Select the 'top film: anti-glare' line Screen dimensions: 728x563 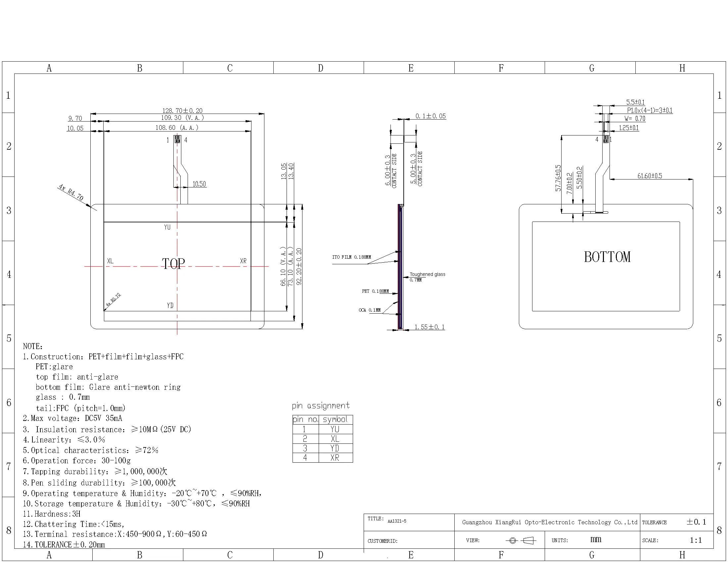[77, 377]
